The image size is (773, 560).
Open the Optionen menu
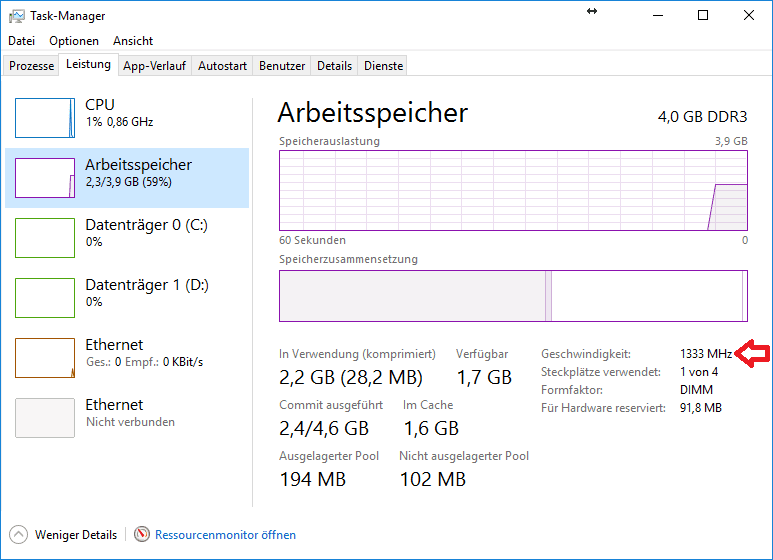(74, 41)
